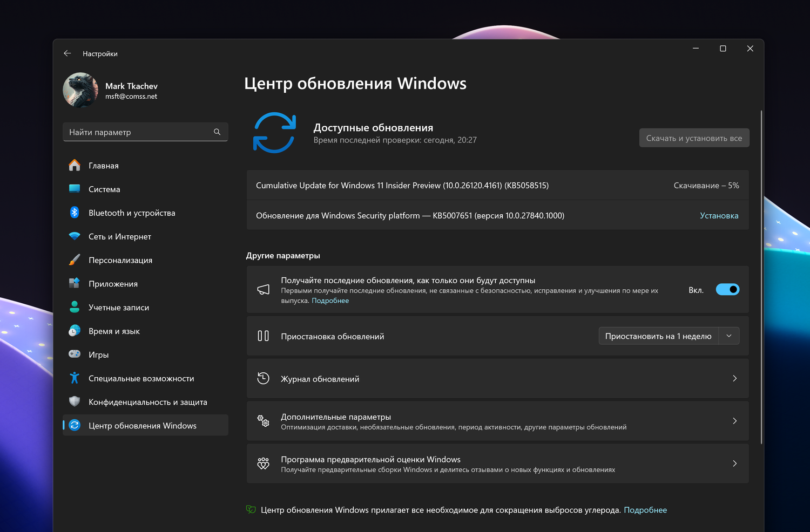Open the Подробнее link about carbon emissions
Viewport: 810px width, 532px height.
645,510
